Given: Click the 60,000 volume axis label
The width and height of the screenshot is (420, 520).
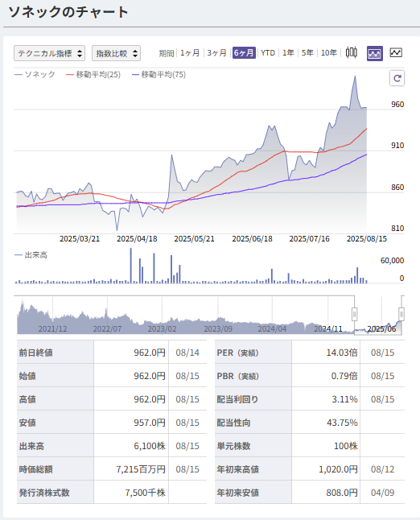Looking at the screenshot, I should pyautogui.click(x=392, y=261).
